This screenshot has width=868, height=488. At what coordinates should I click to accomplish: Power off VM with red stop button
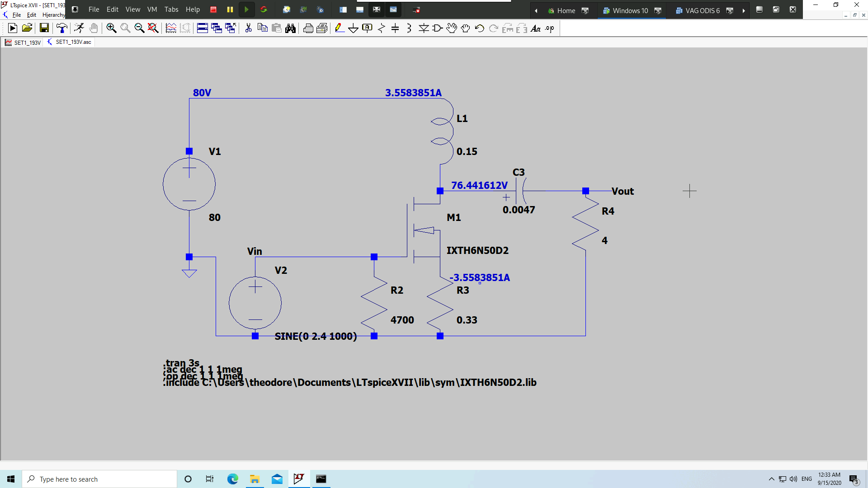(x=213, y=9)
